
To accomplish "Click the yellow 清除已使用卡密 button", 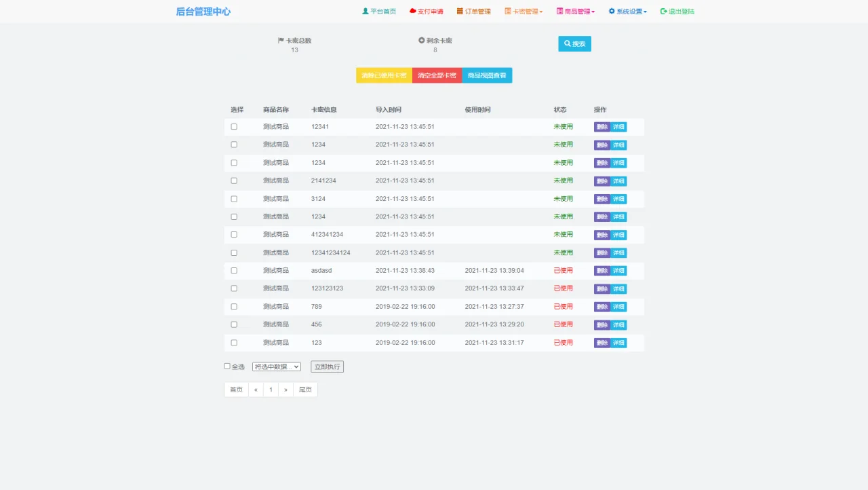I will tap(383, 75).
